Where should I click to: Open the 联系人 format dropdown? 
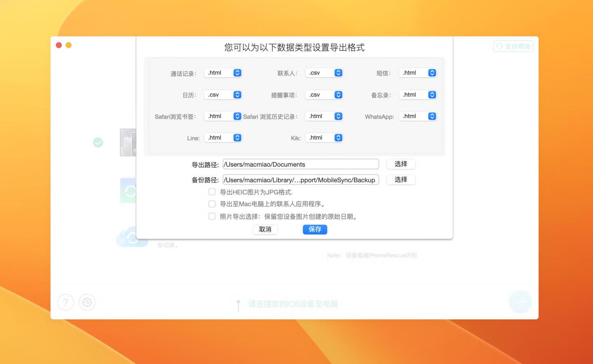coord(324,73)
